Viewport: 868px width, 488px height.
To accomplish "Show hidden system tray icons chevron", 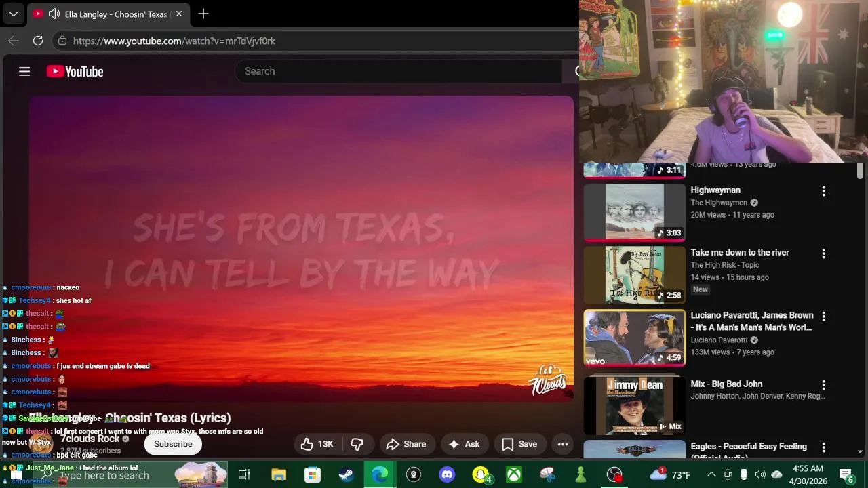I will pyautogui.click(x=711, y=474).
